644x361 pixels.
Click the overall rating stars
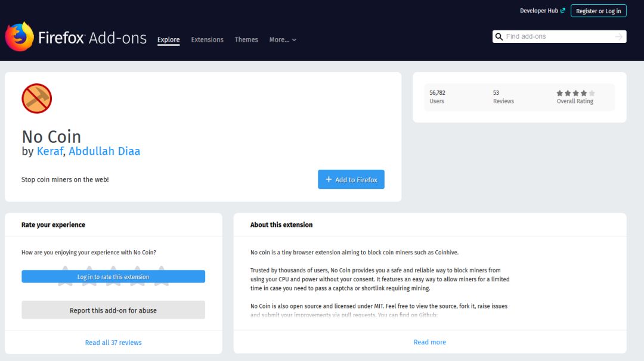575,93
